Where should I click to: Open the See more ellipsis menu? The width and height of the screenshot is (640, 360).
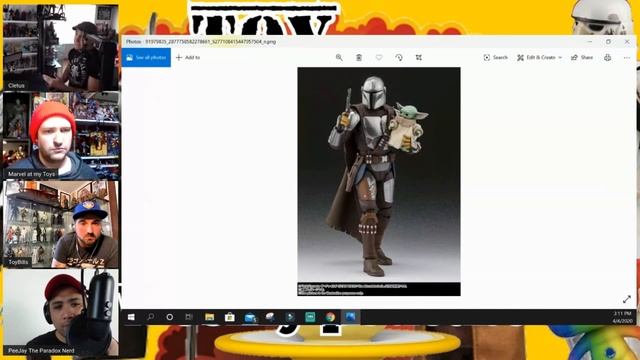[x=627, y=58]
